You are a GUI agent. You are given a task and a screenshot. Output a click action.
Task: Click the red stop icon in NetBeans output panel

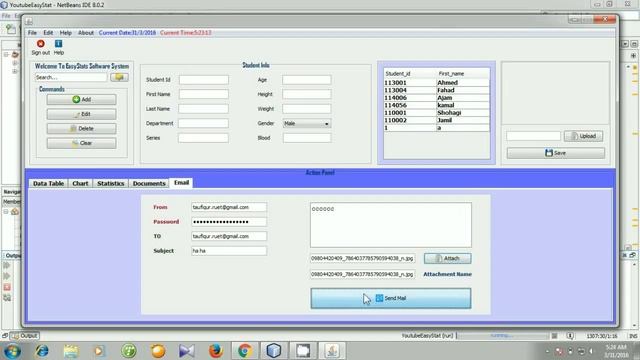click(7, 287)
